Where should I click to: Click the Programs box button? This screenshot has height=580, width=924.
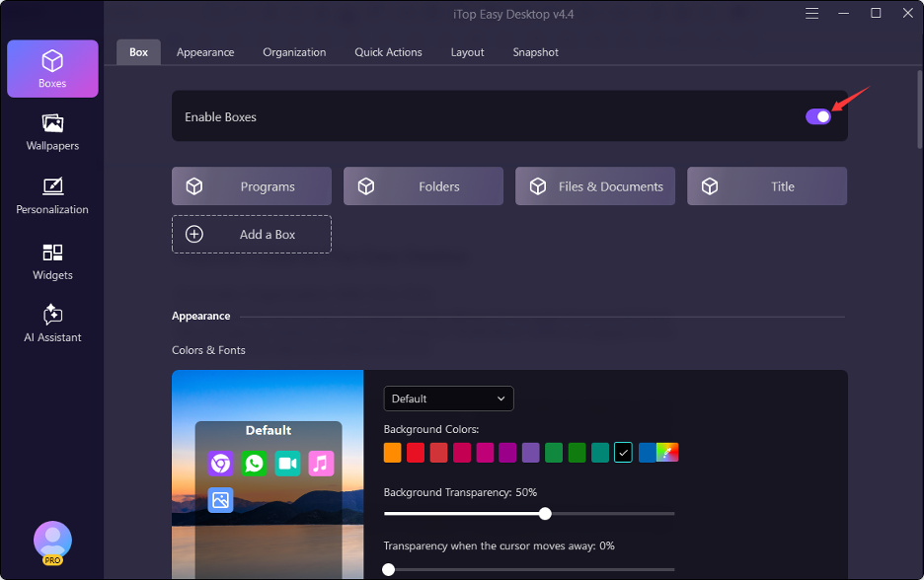click(x=252, y=186)
